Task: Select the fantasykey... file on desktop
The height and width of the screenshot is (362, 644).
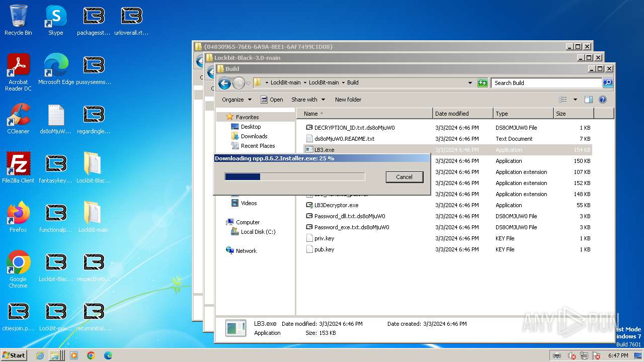Action: tap(56, 168)
